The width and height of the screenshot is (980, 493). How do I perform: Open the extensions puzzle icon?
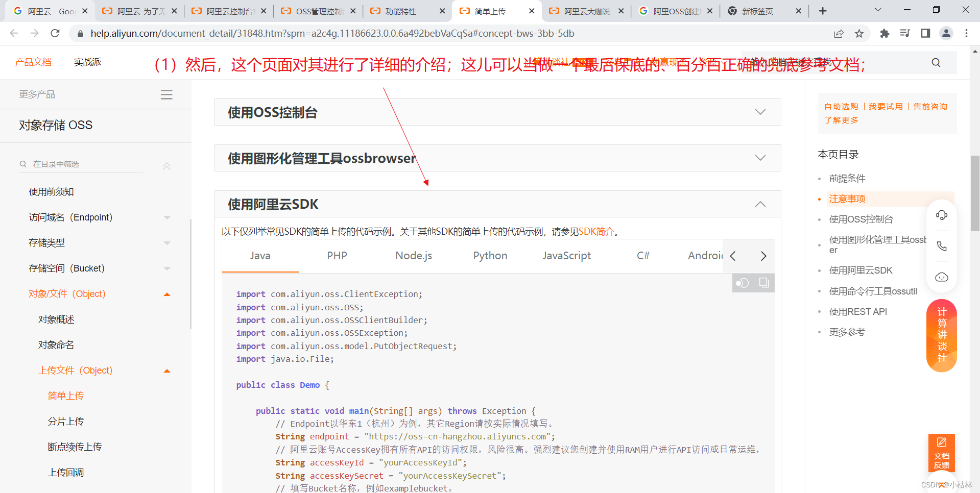(885, 33)
